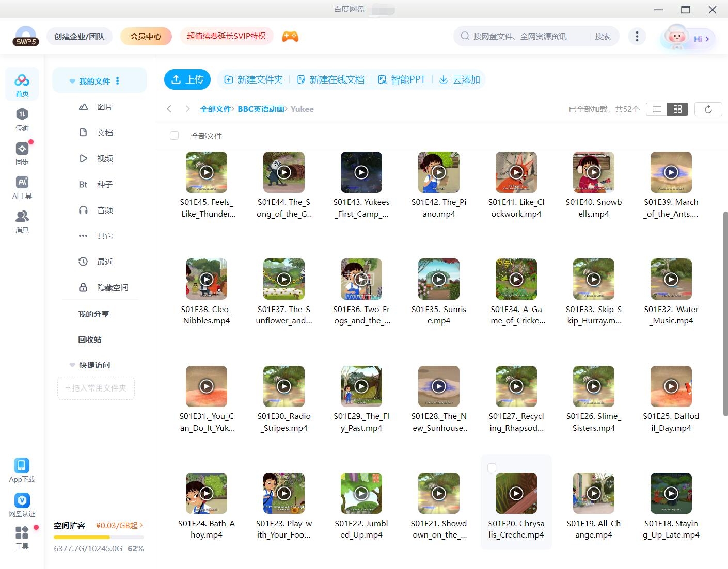Screen dimensions: 728x569
Task: Open the AI工具 panel from the sidebar
Action: pos(22,186)
